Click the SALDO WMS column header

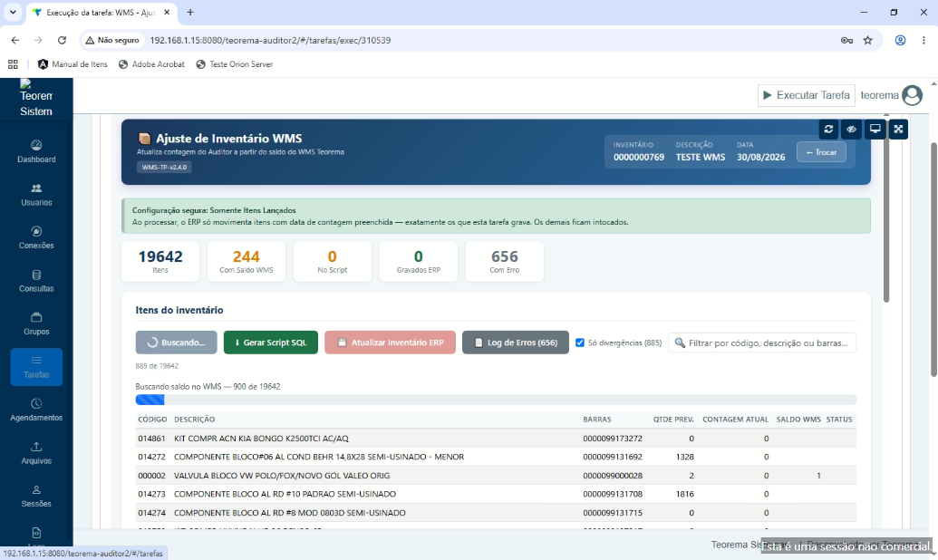pyautogui.click(x=798, y=420)
